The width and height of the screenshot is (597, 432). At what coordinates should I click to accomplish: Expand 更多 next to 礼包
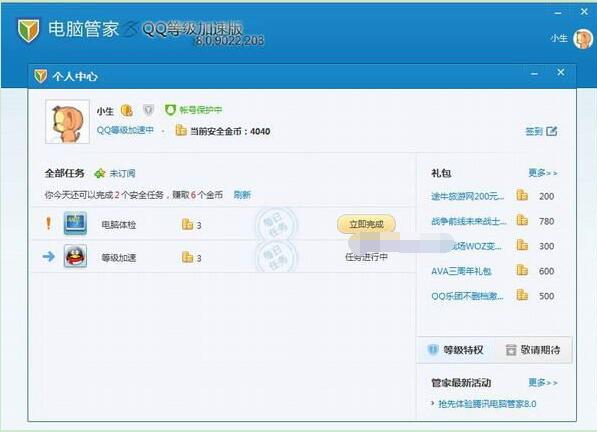(543, 173)
